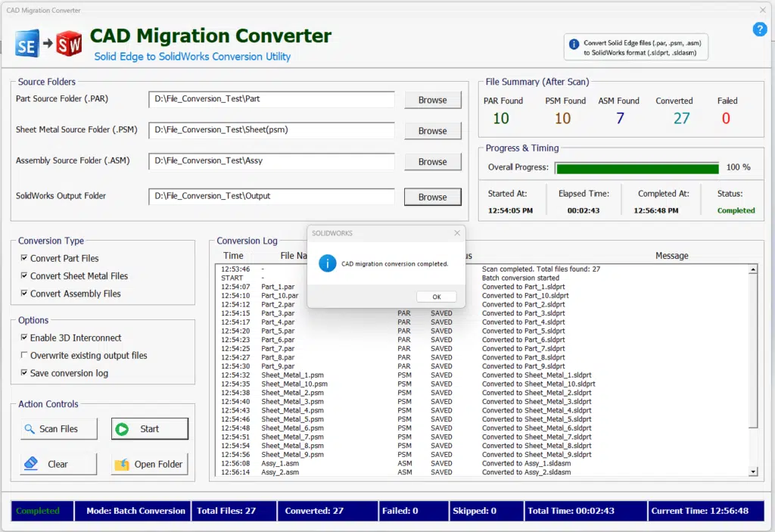Disable Enable 3D Interconnect option

click(23, 338)
